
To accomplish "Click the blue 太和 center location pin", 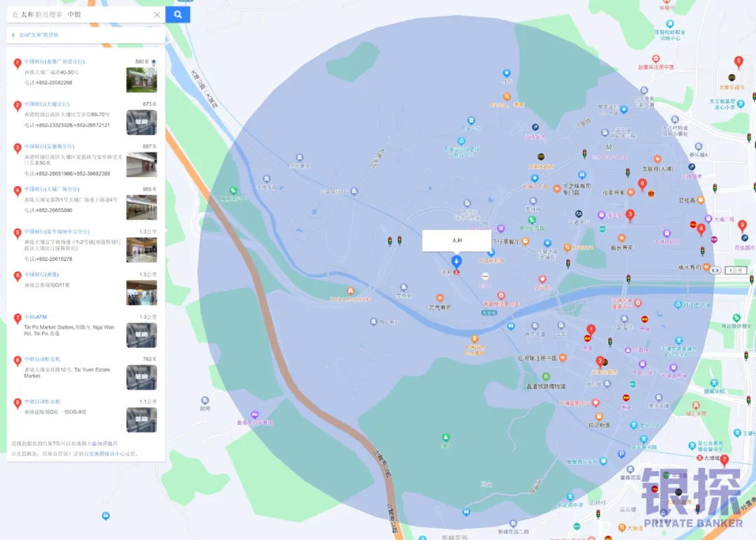I will point(456,262).
